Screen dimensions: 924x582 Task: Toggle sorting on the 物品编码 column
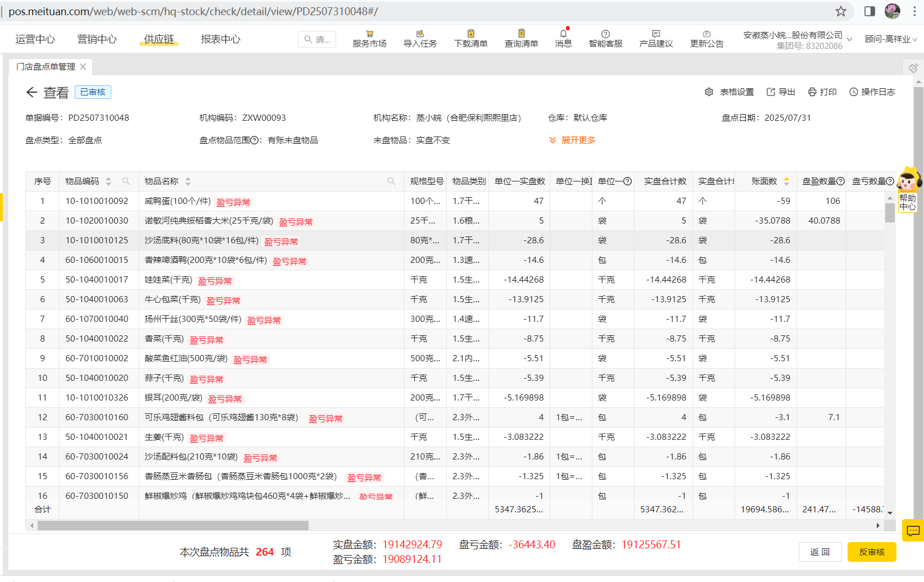(x=108, y=181)
